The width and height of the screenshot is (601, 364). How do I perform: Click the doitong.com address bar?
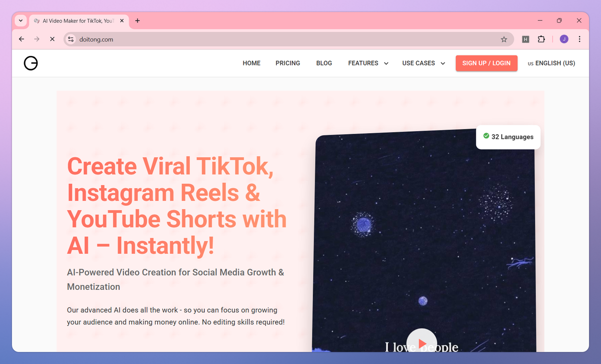pyautogui.click(x=288, y=39)
